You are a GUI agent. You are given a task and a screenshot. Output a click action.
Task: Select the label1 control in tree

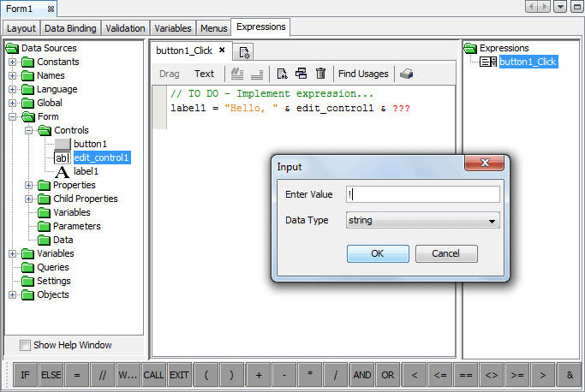point(86,171)
